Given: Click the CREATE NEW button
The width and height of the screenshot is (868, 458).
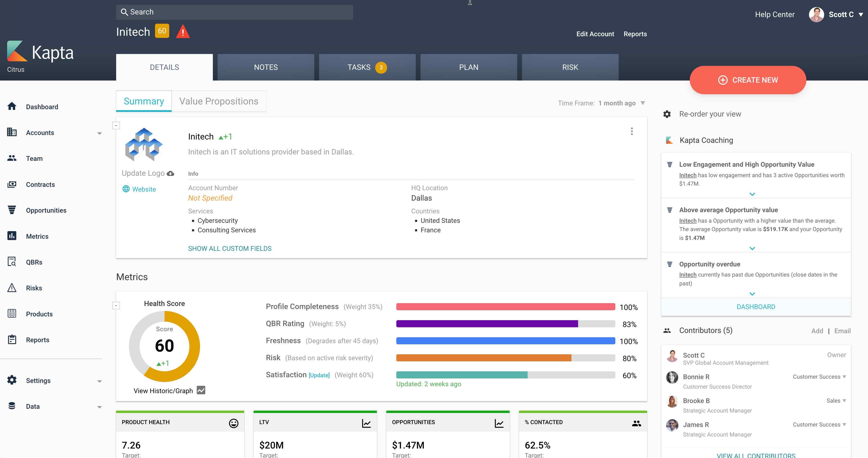Looking at the screenshot, I should (x=748, y=80).
